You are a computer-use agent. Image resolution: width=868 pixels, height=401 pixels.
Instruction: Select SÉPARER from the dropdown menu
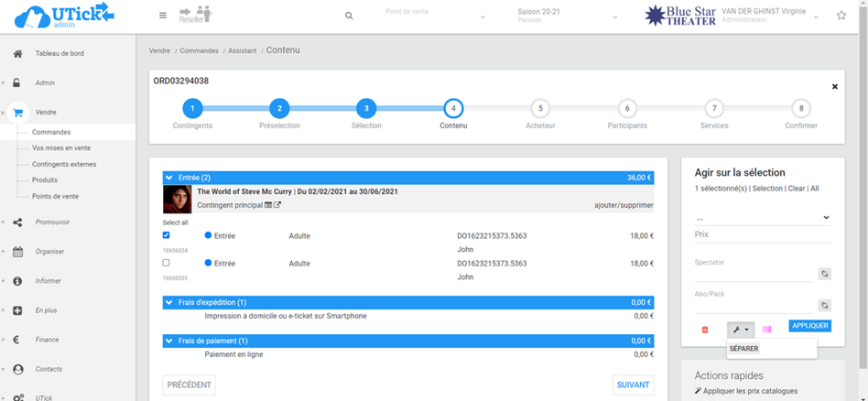pos(744,349)
